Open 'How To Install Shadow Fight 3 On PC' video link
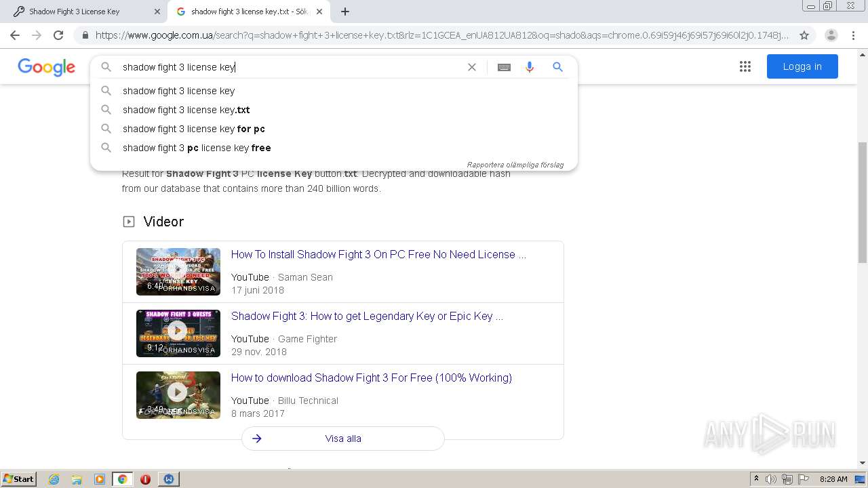 pos(378,254)
